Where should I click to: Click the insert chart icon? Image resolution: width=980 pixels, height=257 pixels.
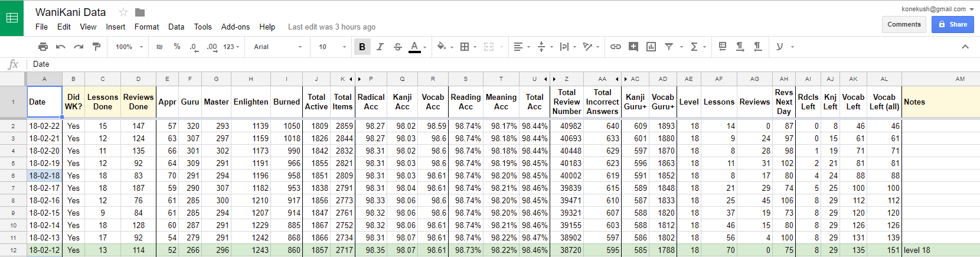[651, 47]
